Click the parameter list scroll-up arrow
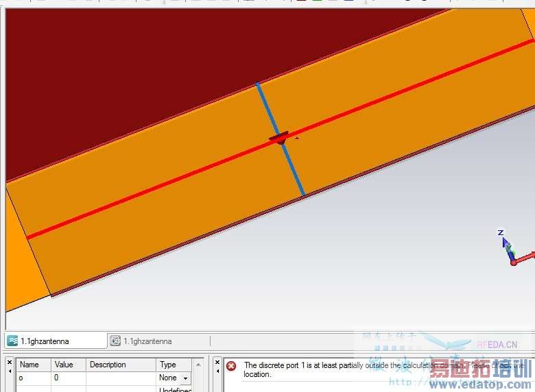The width and height of the screenshot is (535, 392). pyautogui.click(x=198, y=365)
